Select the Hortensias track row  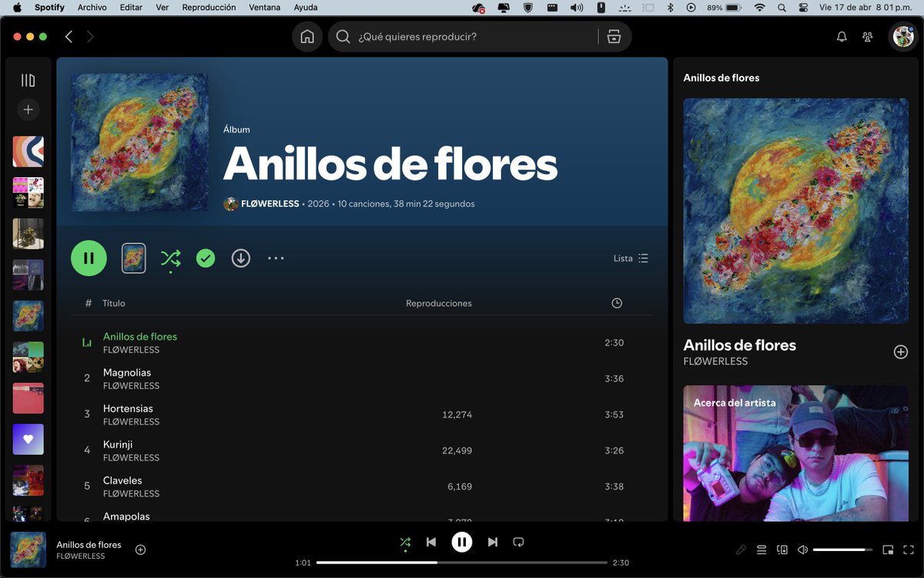pos(362,415)
